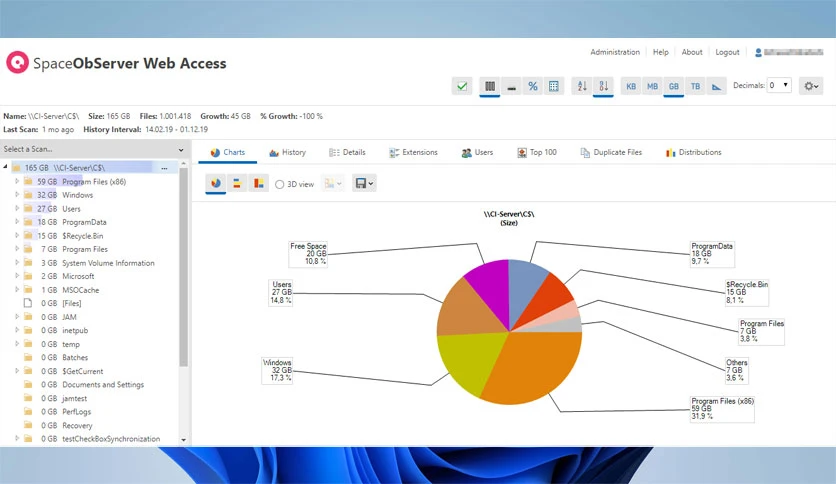
Task: Expand the Users folder node
Action: pyautogui.click(x=17, y=208)
